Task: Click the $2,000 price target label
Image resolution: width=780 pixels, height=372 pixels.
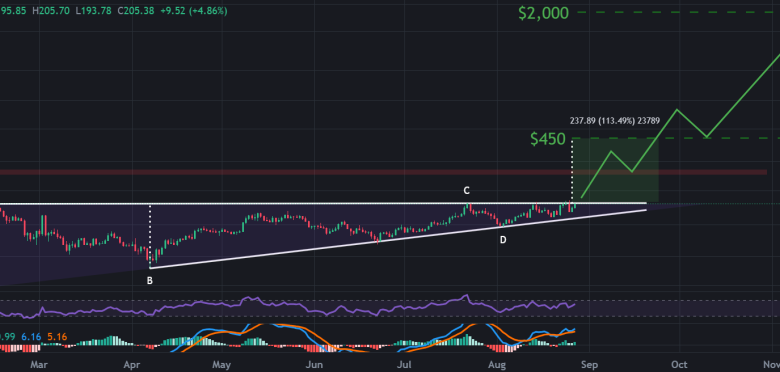Action: [x=543, y=13]
